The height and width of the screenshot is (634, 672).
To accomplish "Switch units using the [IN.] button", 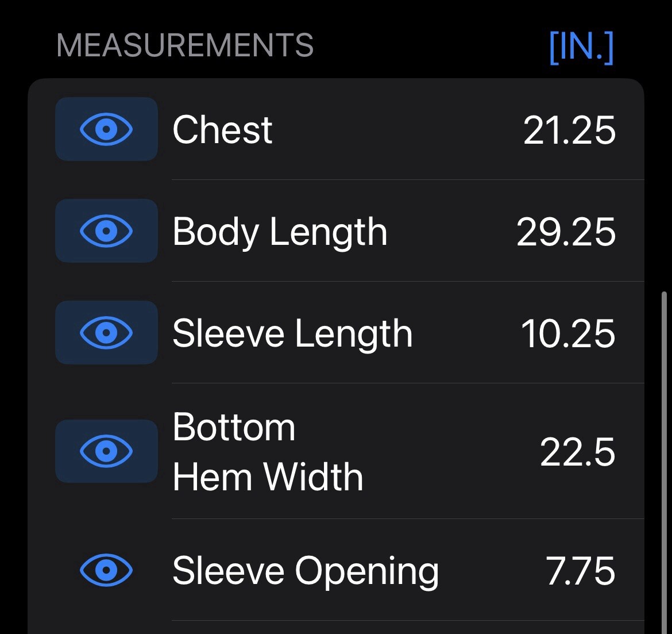I will (581, 47).
